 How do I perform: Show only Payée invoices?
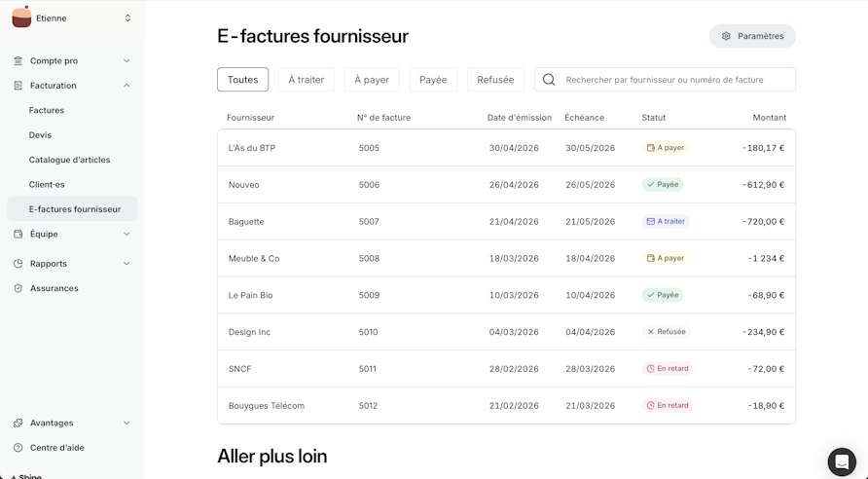[x=433, y=80]
